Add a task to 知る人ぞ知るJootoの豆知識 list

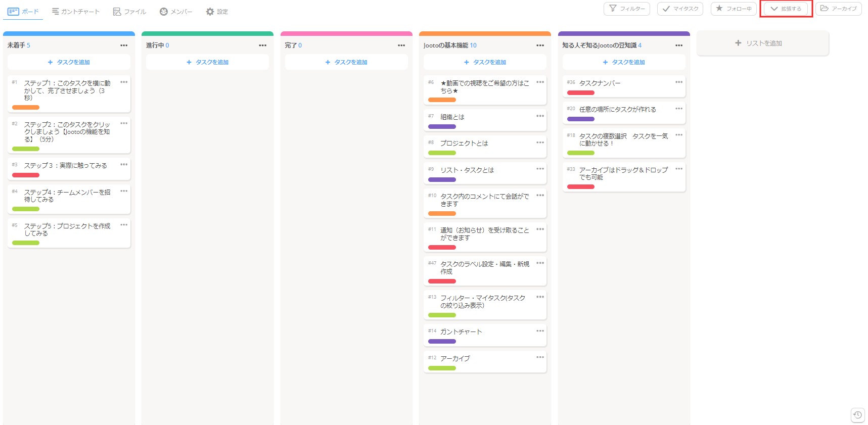click(x=624, y=62)
